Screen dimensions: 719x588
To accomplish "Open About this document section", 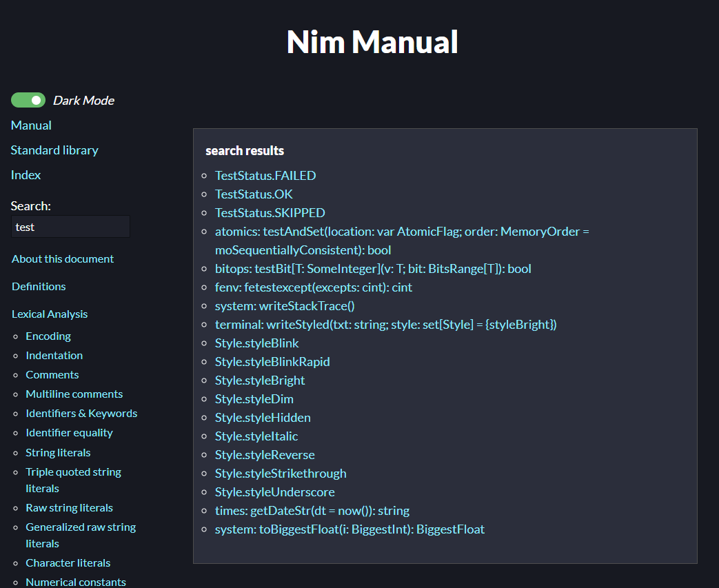I will 63,258.
